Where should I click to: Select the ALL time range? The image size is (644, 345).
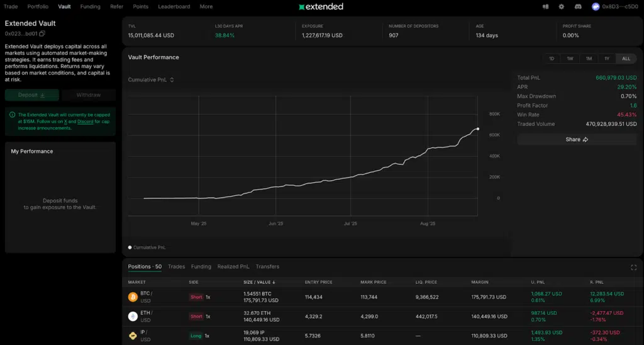coord(626,59)
